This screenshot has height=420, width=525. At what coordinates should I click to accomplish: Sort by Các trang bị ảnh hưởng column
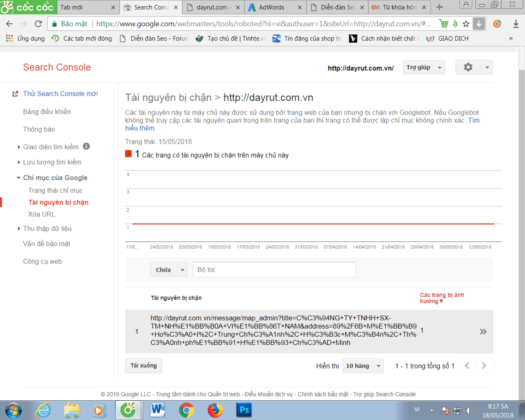coord(442,298)
